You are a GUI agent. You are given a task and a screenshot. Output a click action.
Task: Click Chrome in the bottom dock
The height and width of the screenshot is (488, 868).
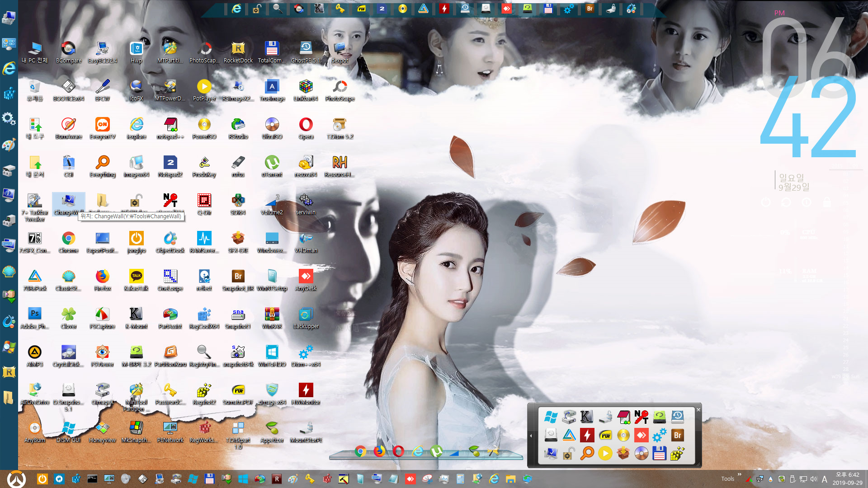pos(360,450)
